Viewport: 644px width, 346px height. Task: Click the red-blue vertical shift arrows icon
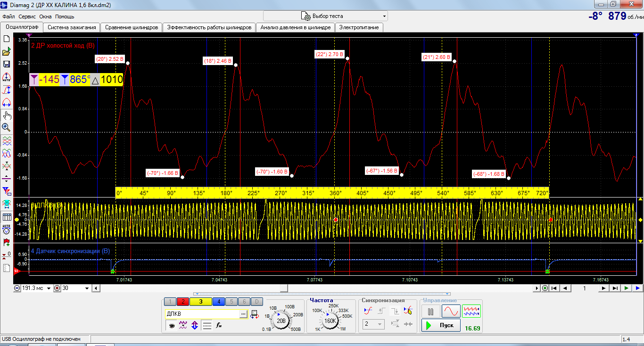[195, 325]
